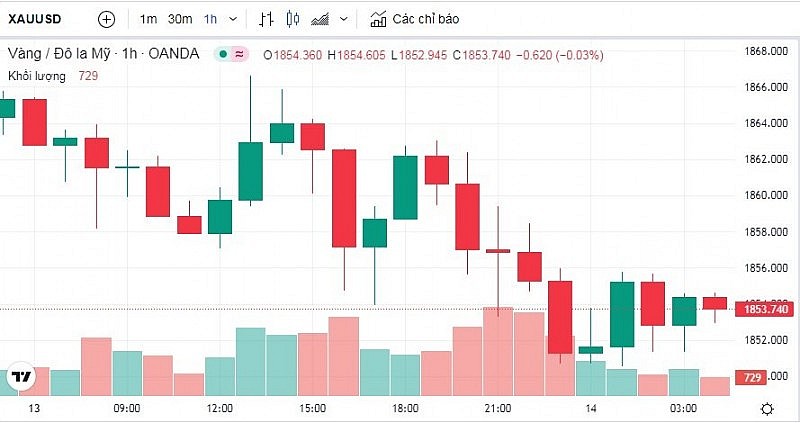The height and width of the screenshot is (423, 800).
Task: Open the timeframe dropdown chevron
Action: tap(234, 19)
